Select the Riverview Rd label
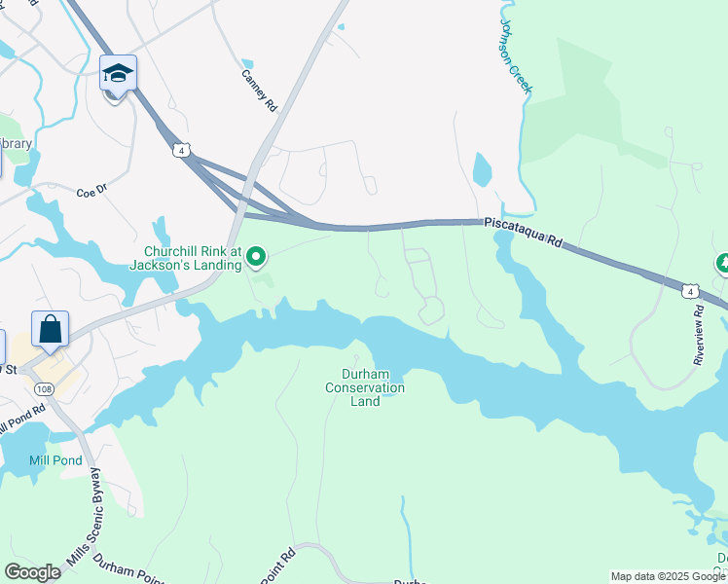This screenshot has height=584, width=728. coord(699,335)
